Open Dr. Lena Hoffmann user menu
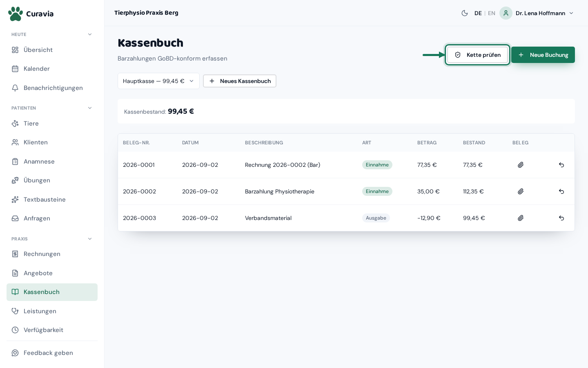588x368 pixels. [537, 13]
